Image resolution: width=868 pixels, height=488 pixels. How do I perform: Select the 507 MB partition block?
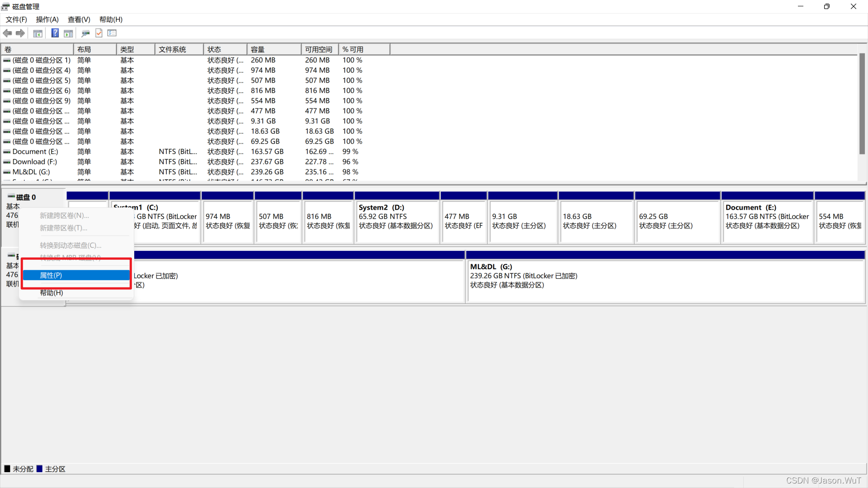(x=278, y=218)
